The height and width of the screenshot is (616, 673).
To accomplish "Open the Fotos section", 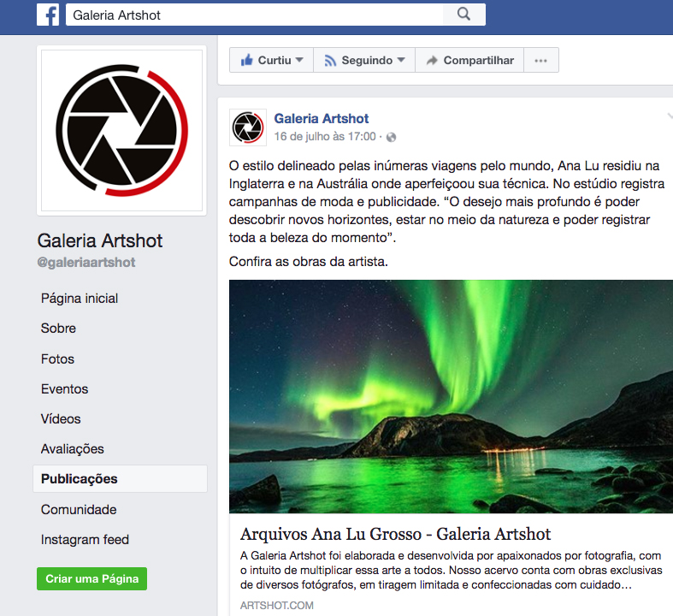I will point(57,358).
